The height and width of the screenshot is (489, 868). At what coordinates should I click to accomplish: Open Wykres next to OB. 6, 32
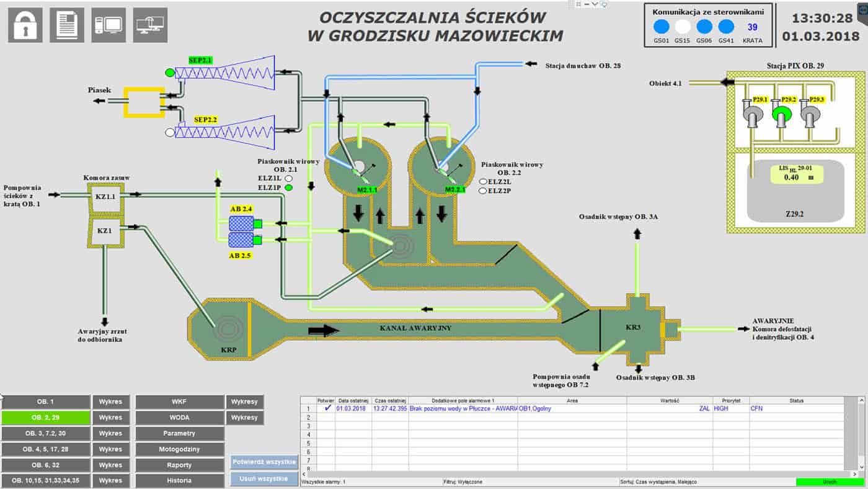(111, 465)
